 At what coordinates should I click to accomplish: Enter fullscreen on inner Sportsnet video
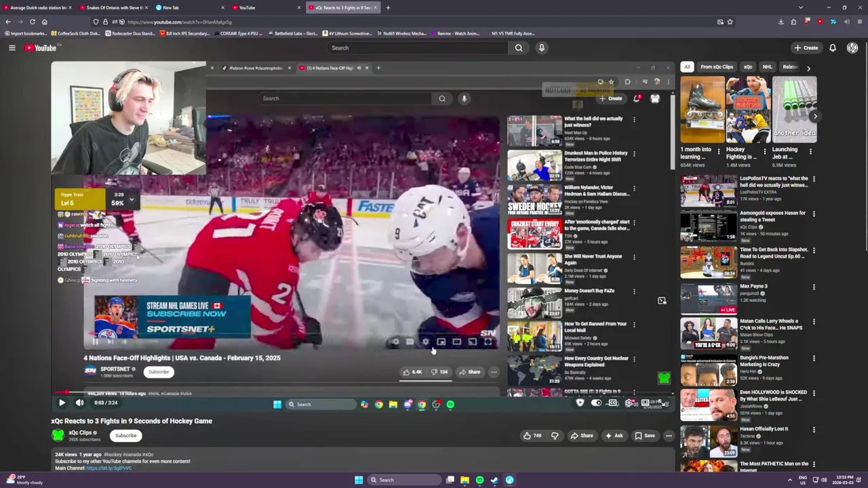[488, 342]
